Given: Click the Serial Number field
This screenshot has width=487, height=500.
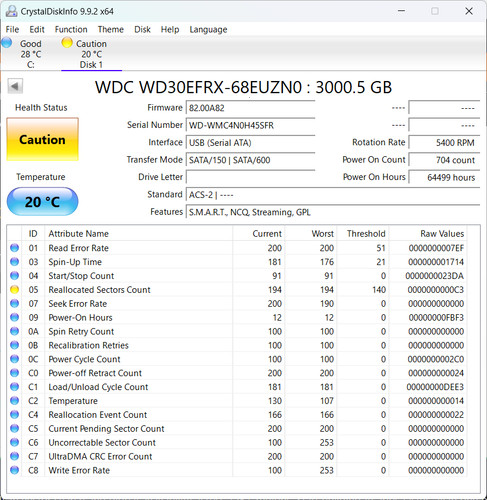Looking at the screenshot, I should [x=250, y=125].
